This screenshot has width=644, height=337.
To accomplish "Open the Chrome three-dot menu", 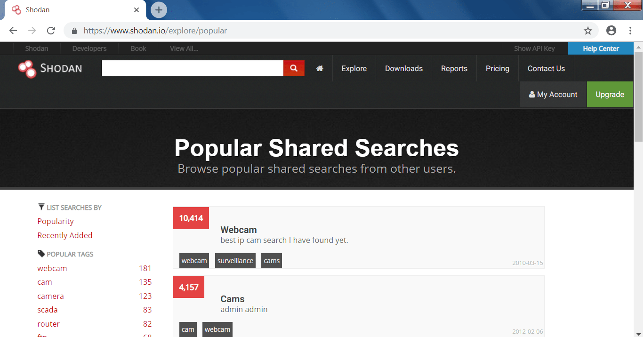I will 630,31.
